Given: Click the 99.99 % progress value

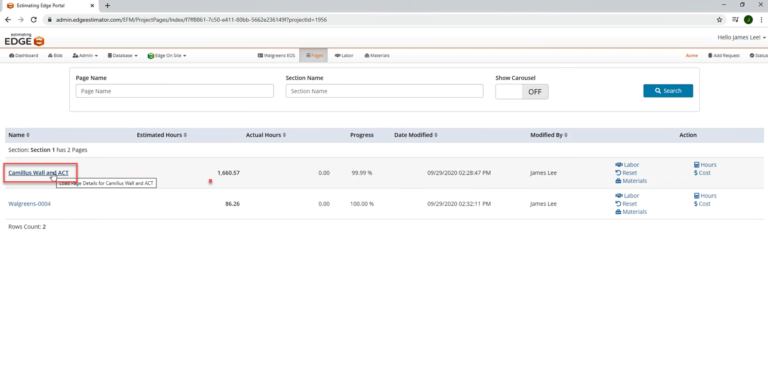Looking at the screenshot, I should point(362,173).
